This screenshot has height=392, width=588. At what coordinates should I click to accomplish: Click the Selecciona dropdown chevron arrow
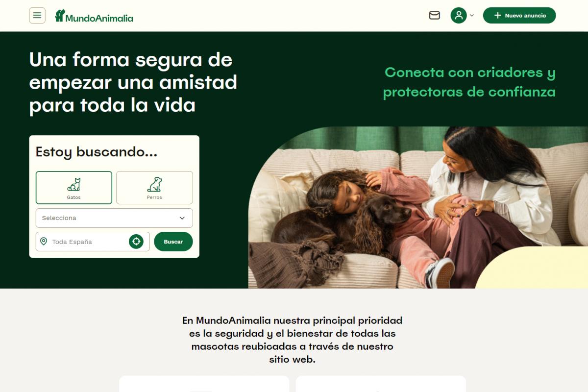(x=182, y=218)
